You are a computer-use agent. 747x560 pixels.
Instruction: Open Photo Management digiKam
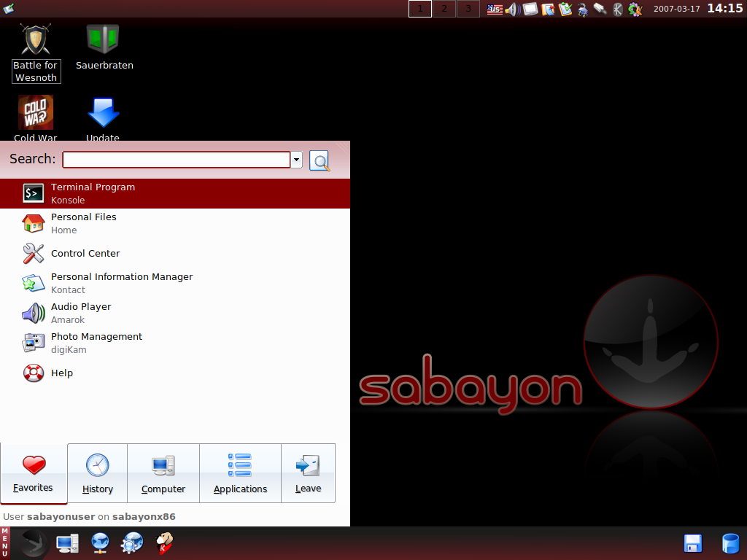tap(175, 343)
